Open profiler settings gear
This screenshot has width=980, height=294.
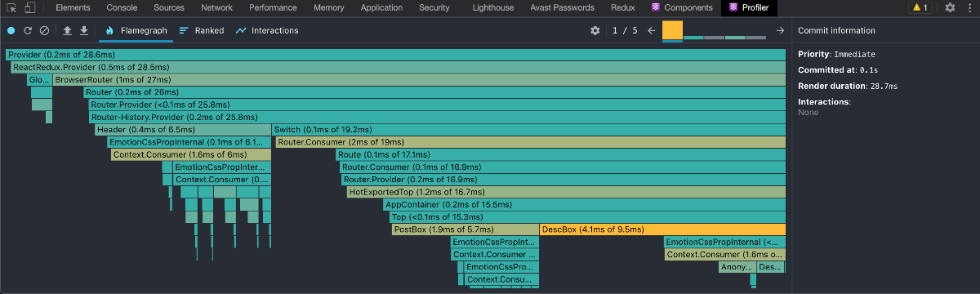(595, 30)
